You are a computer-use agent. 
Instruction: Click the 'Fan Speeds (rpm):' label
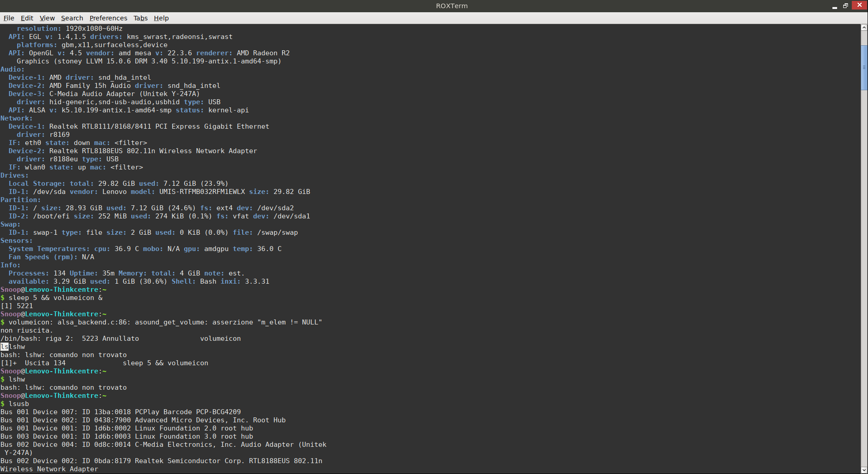[x=43, y=257]
